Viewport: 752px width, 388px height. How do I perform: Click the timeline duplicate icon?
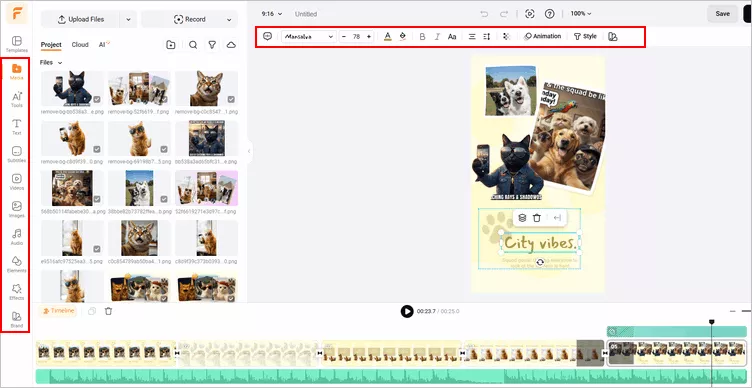92,311
